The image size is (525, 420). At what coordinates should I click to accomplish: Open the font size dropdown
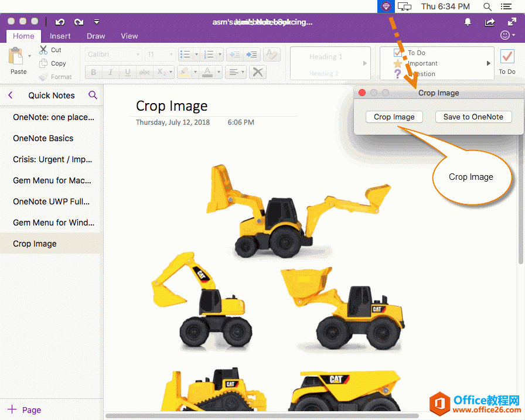[x=159, y=54]
